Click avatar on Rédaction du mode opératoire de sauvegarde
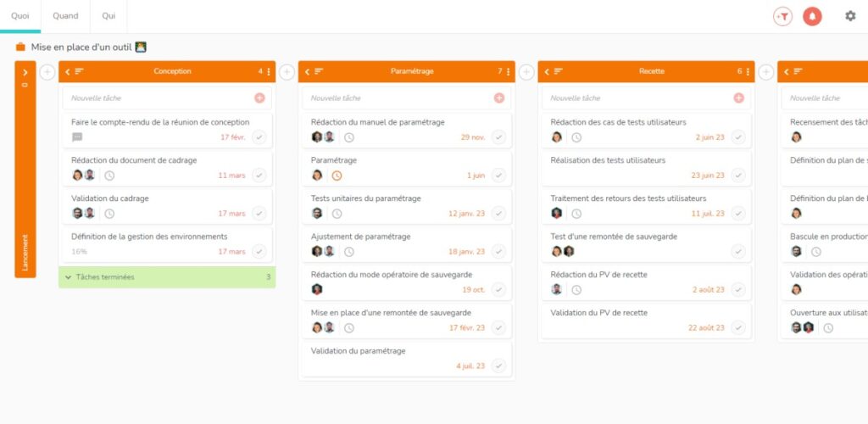The height and width of the screenshot is (424, 868). pyautogui.click(x=317, y=289)
